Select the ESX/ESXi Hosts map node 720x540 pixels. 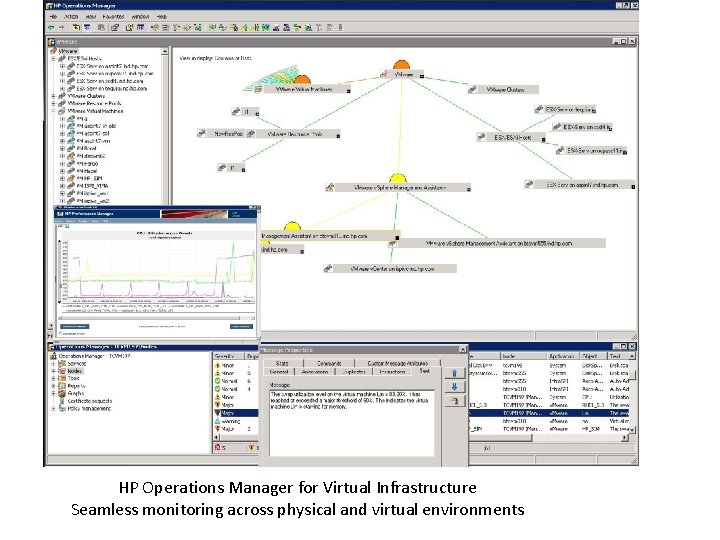pyautogui.click(x=512, y=137)
